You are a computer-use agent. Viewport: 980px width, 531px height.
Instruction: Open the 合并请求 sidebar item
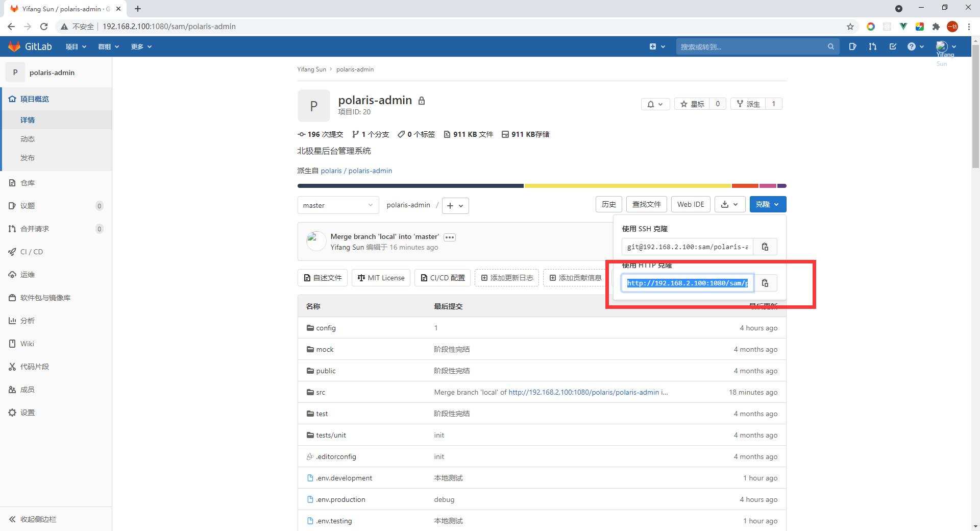[56, 229]
